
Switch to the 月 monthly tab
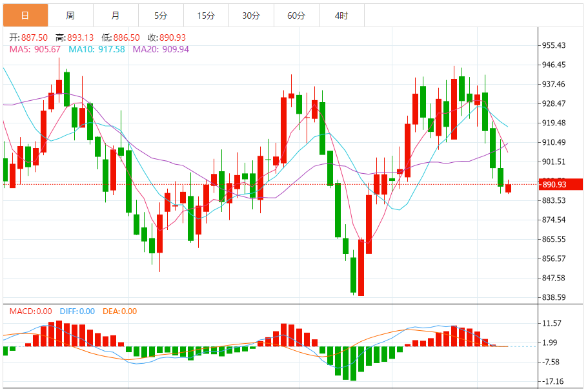[116, 16]
